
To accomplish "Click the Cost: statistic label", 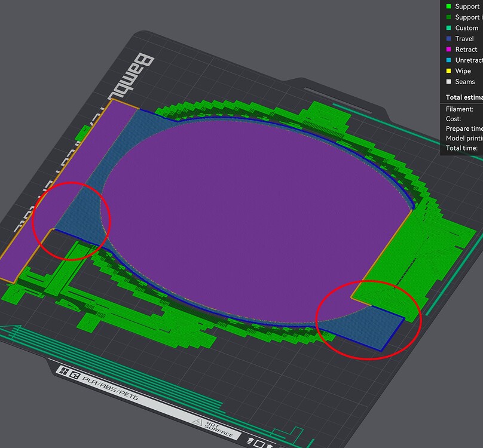I will coord(454,119).
